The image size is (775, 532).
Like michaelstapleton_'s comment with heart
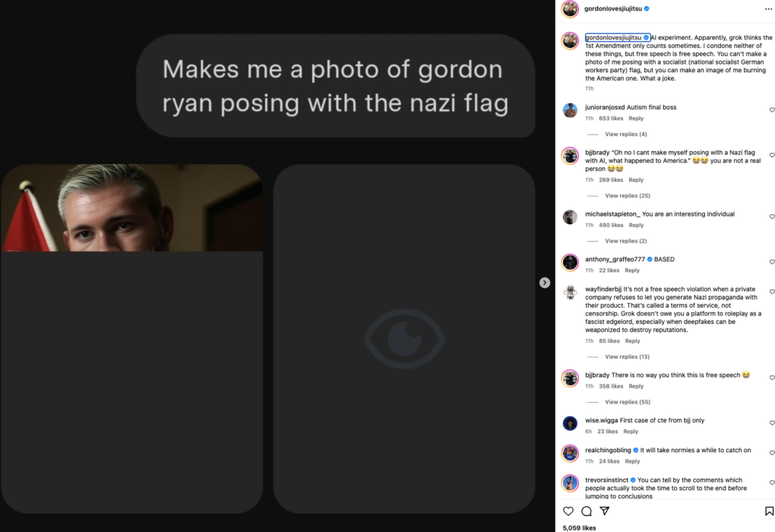click(x=772, y=217)
